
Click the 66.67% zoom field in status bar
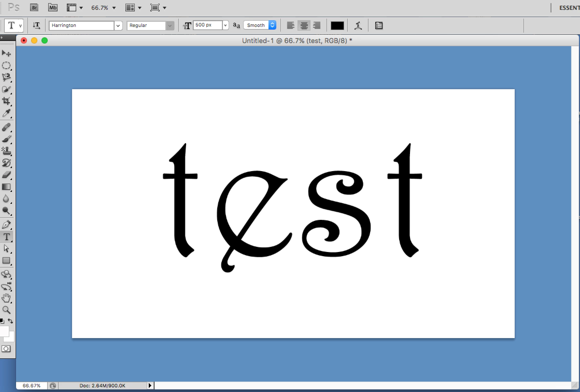31,386
